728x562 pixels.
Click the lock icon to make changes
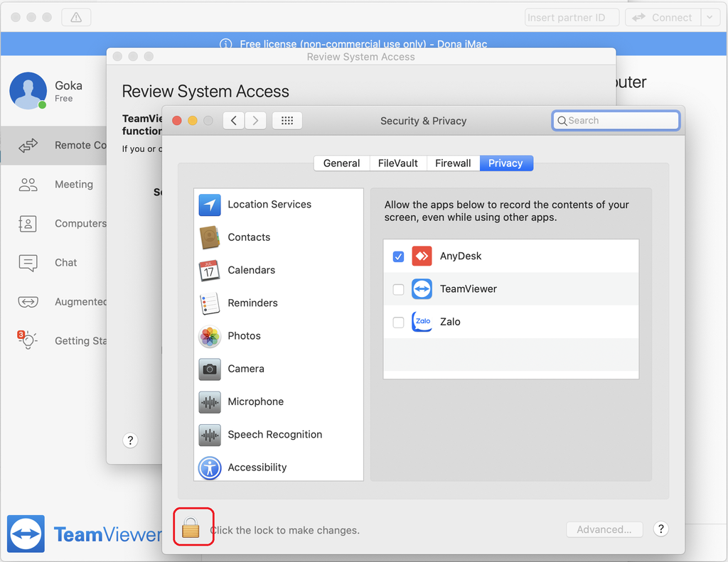click(x=191, y=528)
